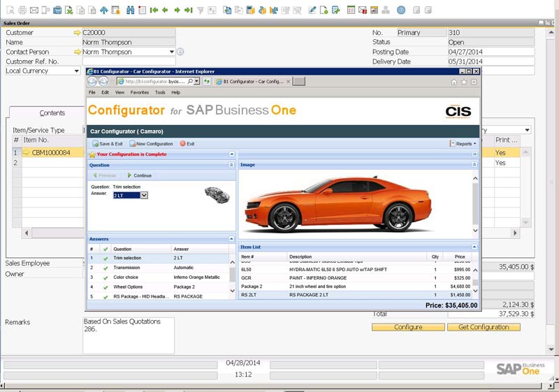
Task: Go to next record green arrow
Action: coord(177,10)
